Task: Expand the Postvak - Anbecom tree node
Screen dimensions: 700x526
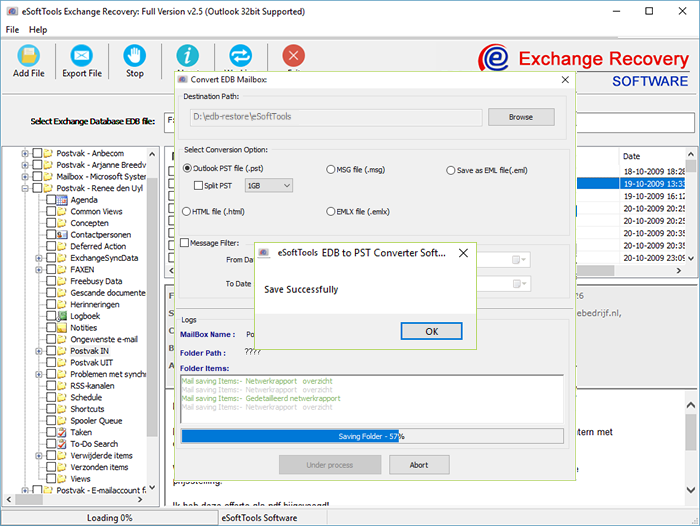Action: (x=25, y=153)
